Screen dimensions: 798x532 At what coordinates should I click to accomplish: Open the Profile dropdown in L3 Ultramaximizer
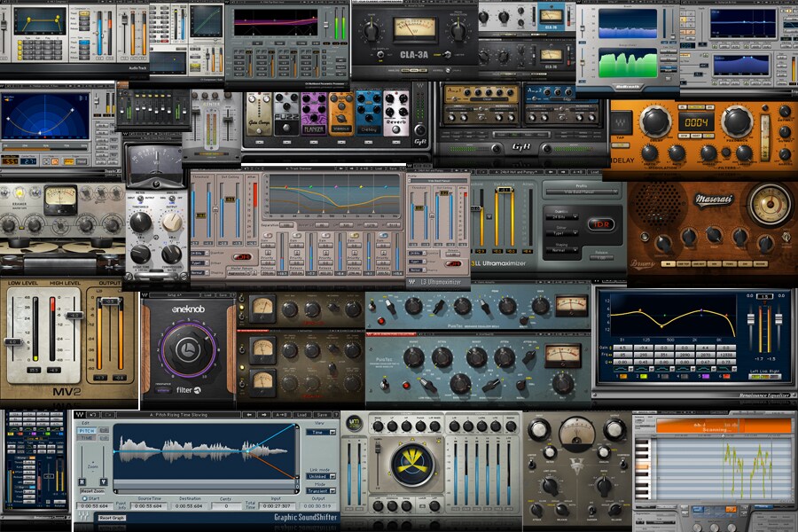(x=436, y=181)
